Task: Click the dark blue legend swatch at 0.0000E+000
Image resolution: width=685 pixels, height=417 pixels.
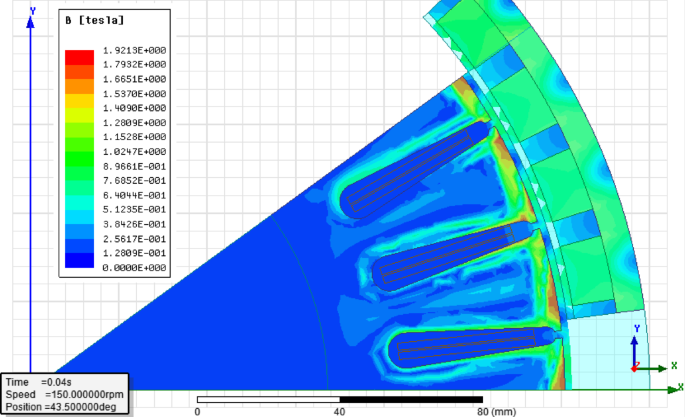Action: 80,260
